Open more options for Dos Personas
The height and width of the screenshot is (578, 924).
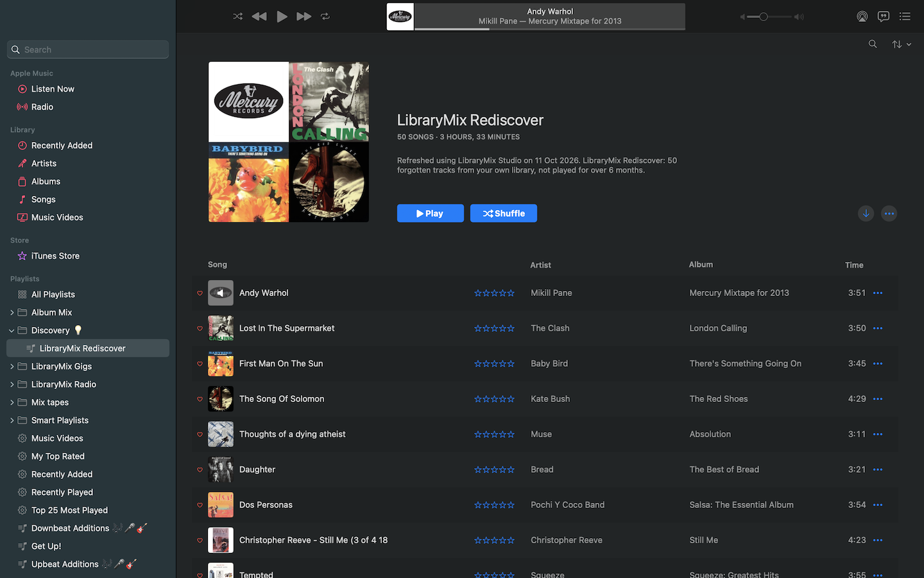tap(878, 505)
